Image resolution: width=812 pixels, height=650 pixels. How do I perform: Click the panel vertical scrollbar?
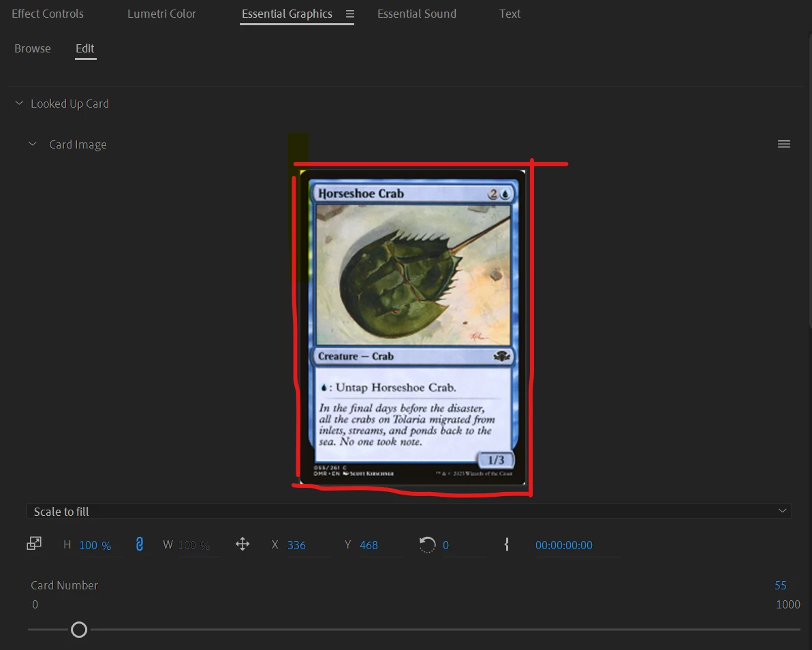809,181
